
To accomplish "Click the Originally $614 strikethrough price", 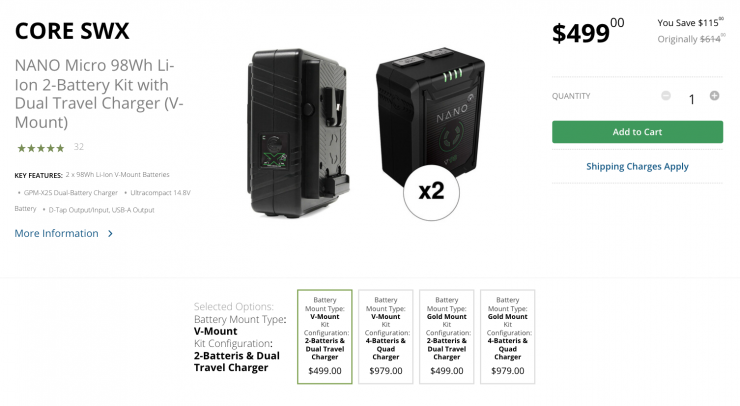I will pos(691,39).
